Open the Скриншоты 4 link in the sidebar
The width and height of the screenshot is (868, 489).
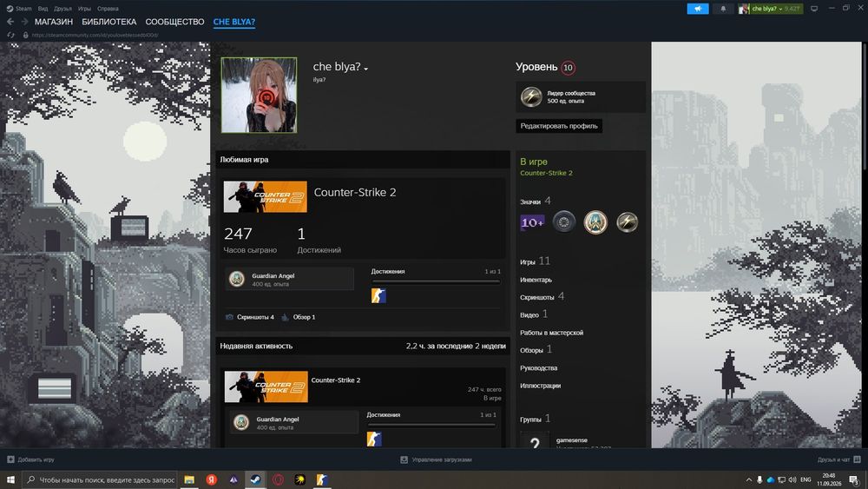coord(542,296)
